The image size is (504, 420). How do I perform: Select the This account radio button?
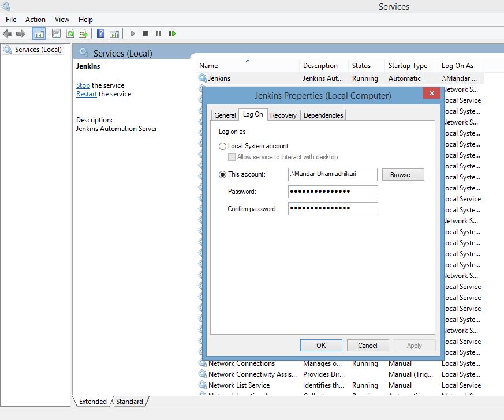(x=222, y=174)
